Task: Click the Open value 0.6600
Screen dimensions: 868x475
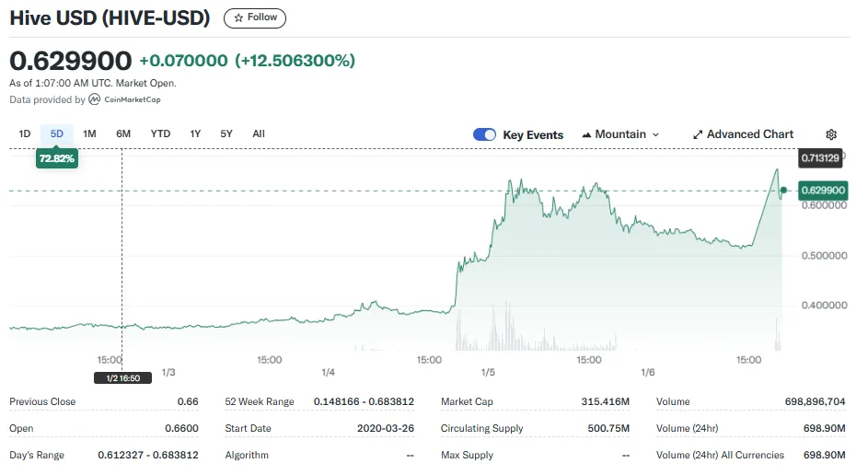Action: [181, 428]
